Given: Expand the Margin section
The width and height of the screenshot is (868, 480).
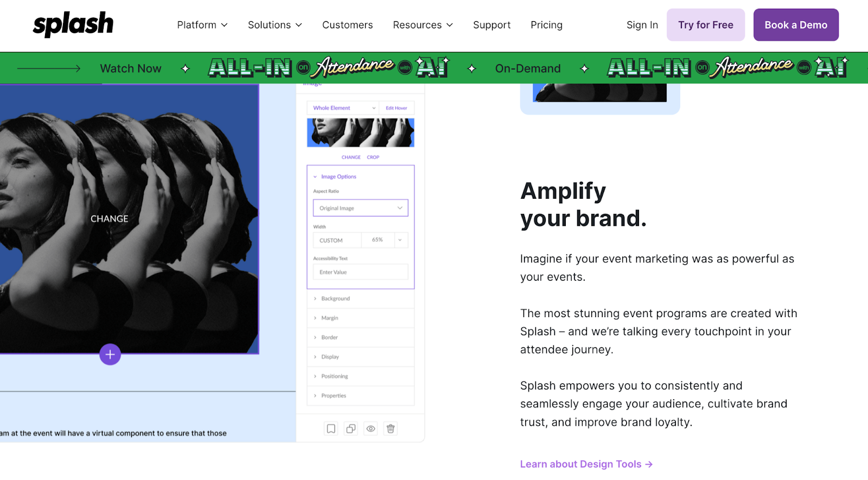Looking at the screenshot, I should tap(329, 318).
